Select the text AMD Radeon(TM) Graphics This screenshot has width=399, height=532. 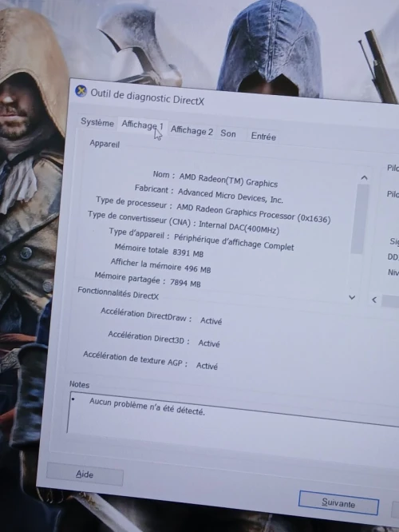click(x=228, y=180)
